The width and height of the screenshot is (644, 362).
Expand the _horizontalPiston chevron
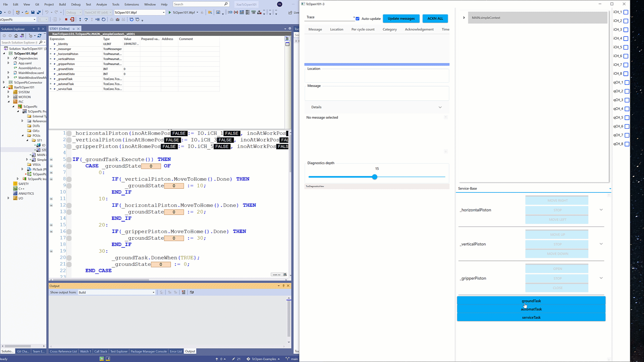[601, 210]
